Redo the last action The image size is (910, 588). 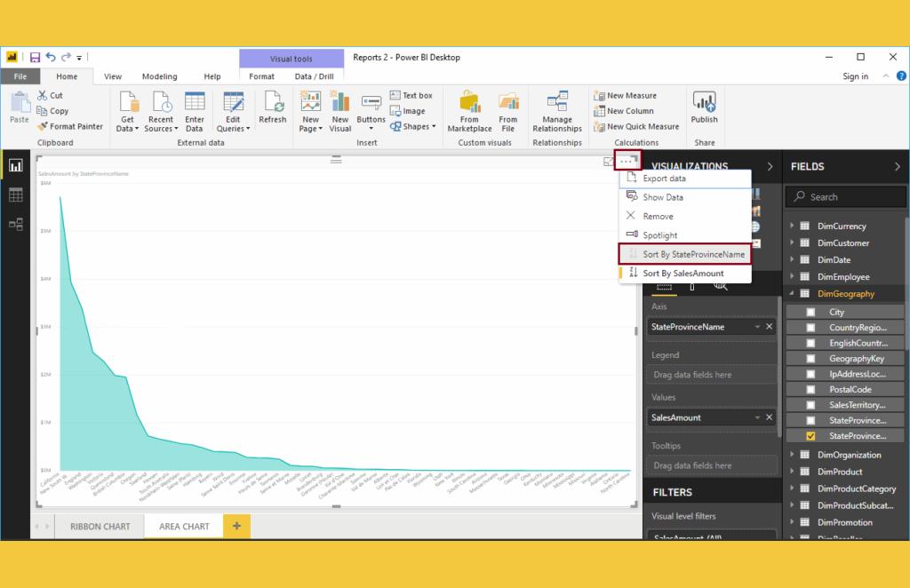(66, 57)
